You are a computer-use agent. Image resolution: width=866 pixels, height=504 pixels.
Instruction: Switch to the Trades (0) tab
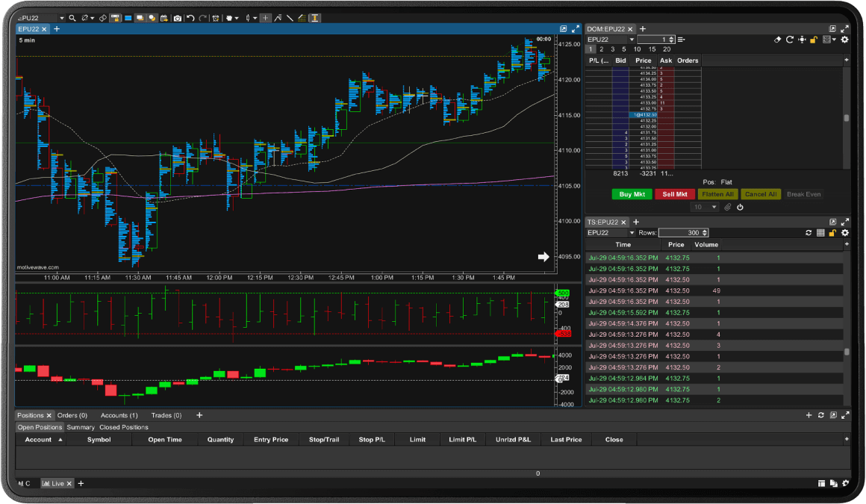click(166, 415)
